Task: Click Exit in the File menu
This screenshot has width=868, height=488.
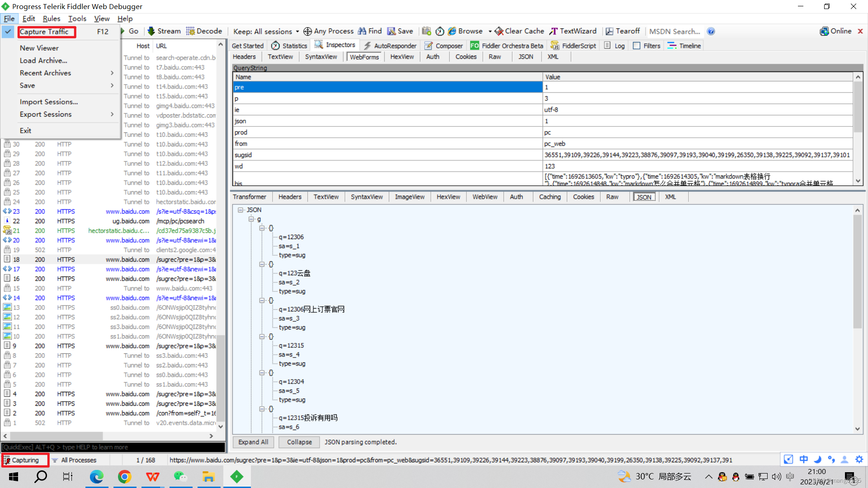Action: click(x=25, y=131)
